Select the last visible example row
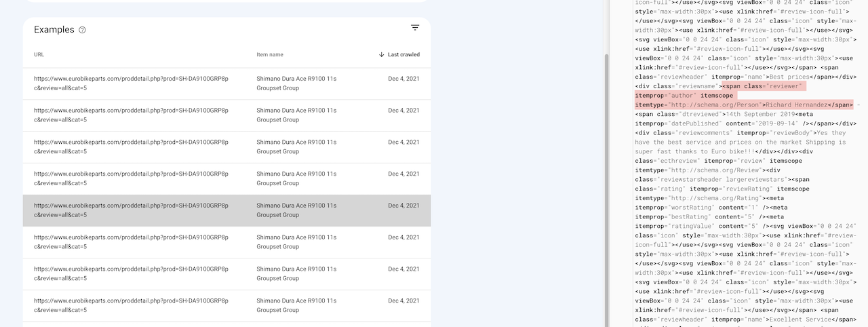Image resolution: width=868 pixels, height=327 pixels. pos(226,306)
